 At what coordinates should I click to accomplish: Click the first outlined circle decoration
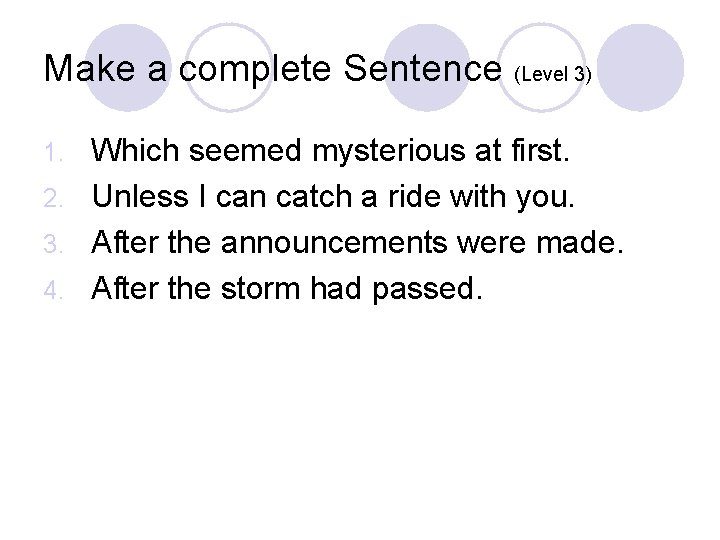tap(229, 68)
